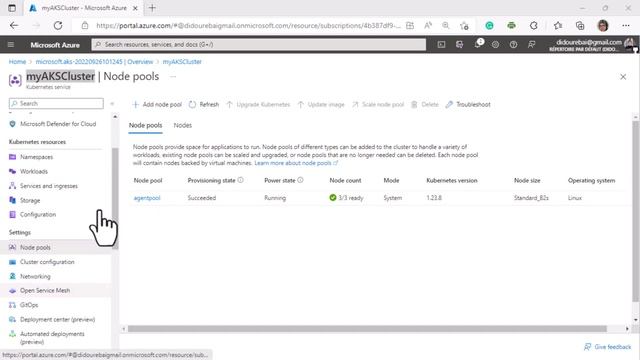Click the Read aloud icon

coord(428,25)
